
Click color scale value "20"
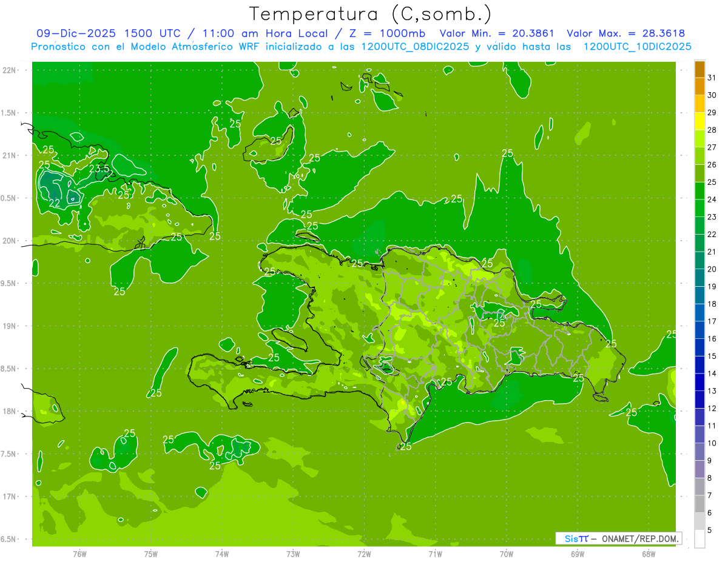[x=712, y=269]
